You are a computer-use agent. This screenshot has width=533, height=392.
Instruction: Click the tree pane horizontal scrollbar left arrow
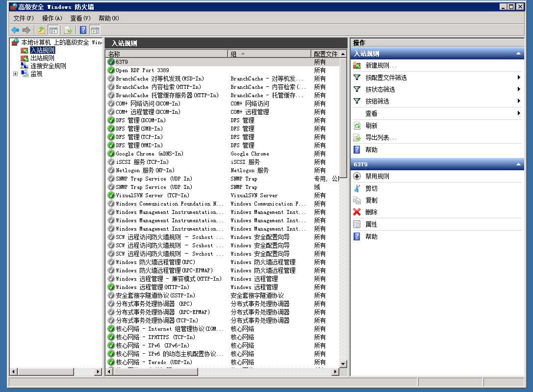click(x=14, y=371)
